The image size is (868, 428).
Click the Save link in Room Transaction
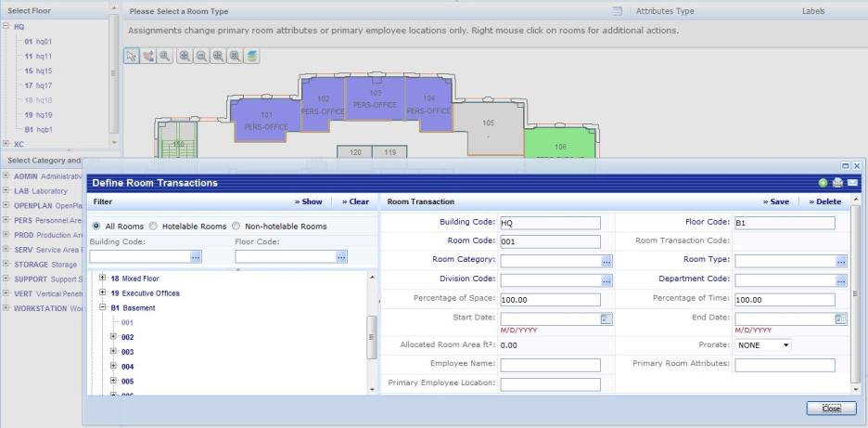(x=776, y=201)
